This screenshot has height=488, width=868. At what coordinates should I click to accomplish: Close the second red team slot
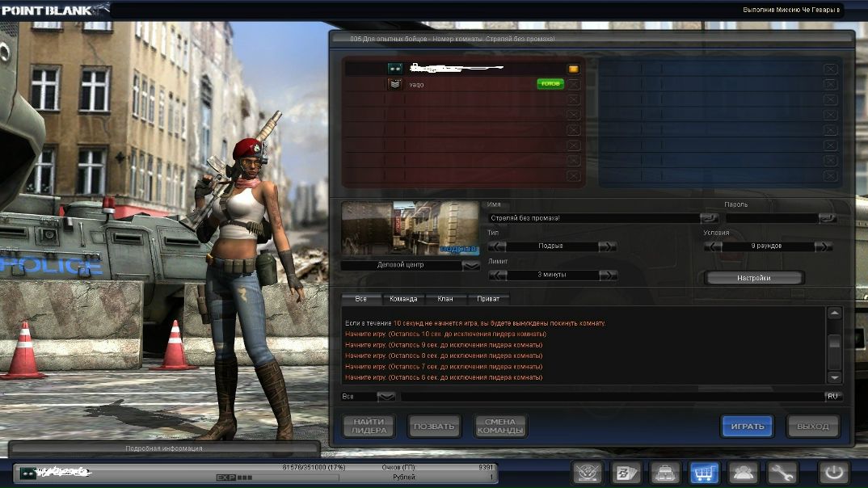coord(574,84)
